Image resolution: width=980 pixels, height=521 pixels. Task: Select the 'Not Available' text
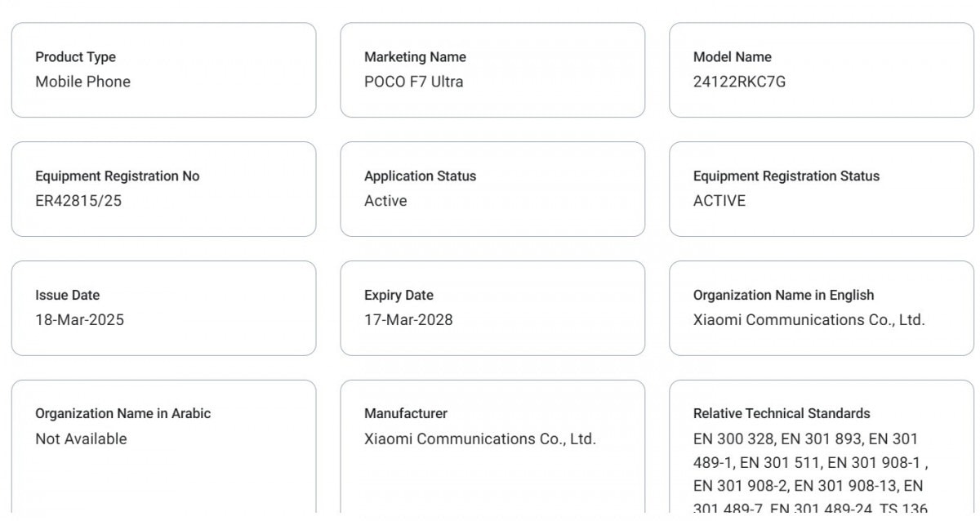[81, 439]
